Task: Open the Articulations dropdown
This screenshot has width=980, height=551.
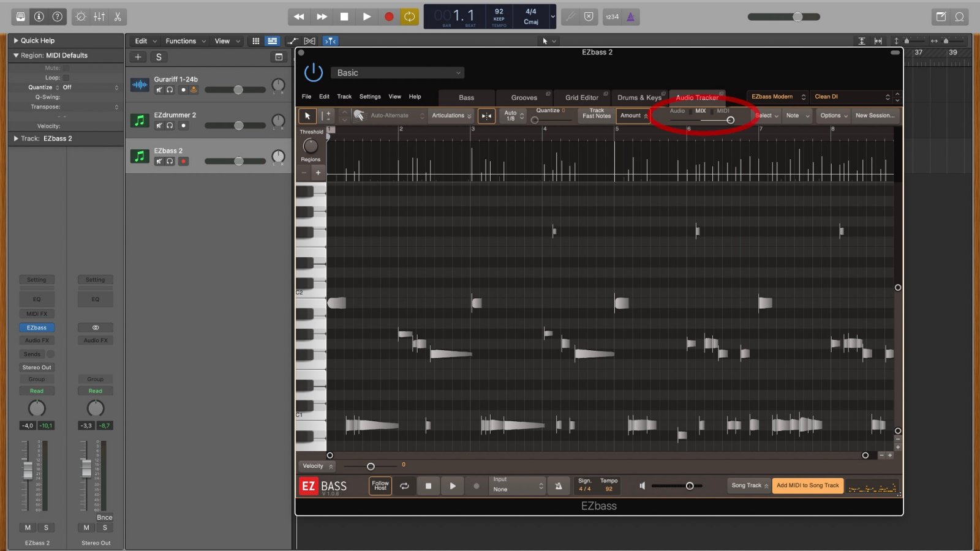Action: [451, 116]
